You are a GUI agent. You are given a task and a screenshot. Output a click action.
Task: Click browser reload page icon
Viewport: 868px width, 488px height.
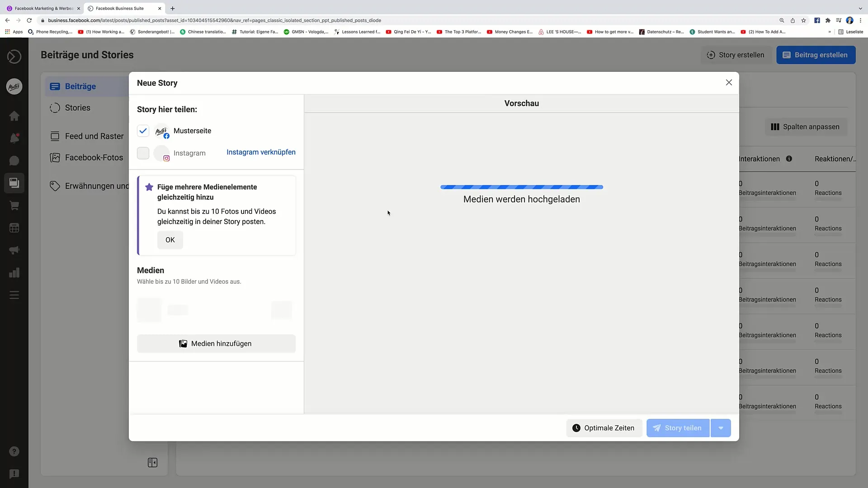(x=29, y=20)
